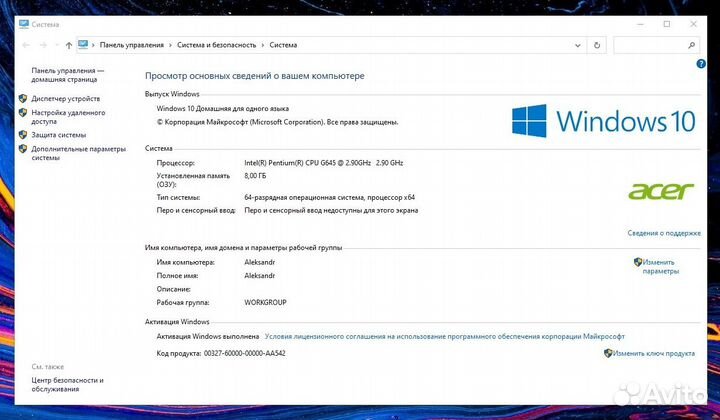Close the Система window

coord(693,24)
